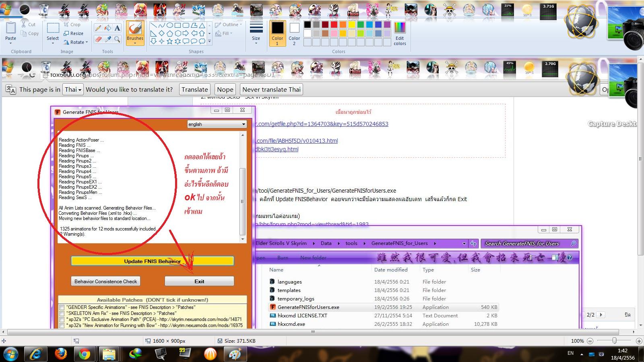The width and height of the screenshot is (644, 362).
Task: Pick the rose pink color swatch
Action: (x=334, y=33)
